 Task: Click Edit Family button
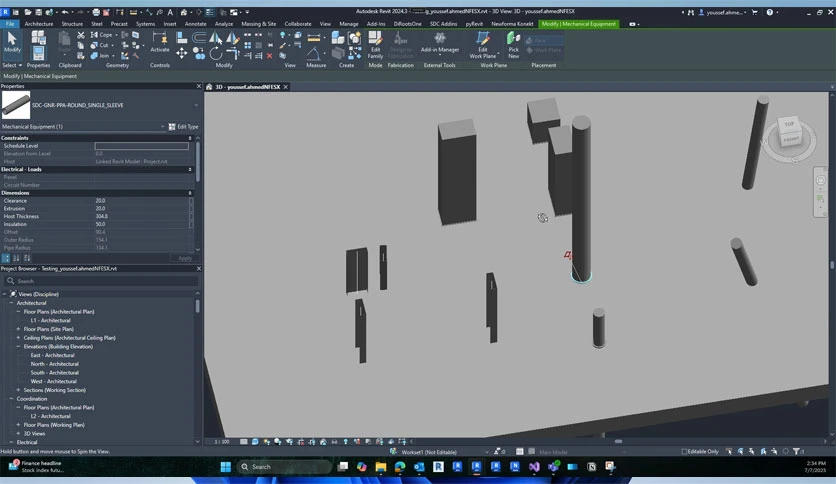click(x=375, y=44)
